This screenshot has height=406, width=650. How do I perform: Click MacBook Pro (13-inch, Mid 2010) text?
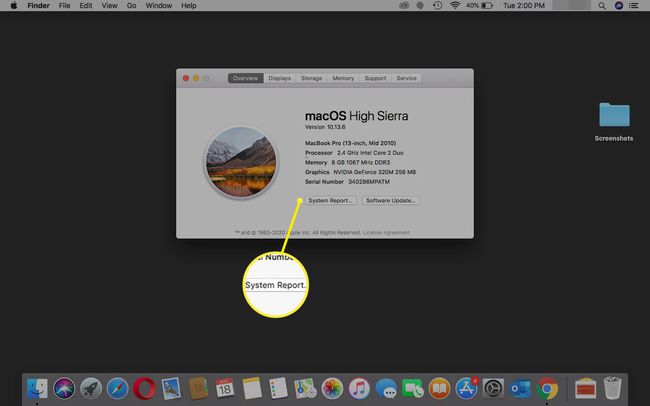click(x=350, y=143)
